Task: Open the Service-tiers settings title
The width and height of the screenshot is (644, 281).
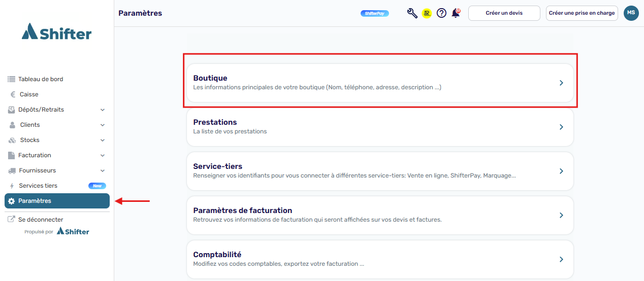Action: tap(217, 166)
